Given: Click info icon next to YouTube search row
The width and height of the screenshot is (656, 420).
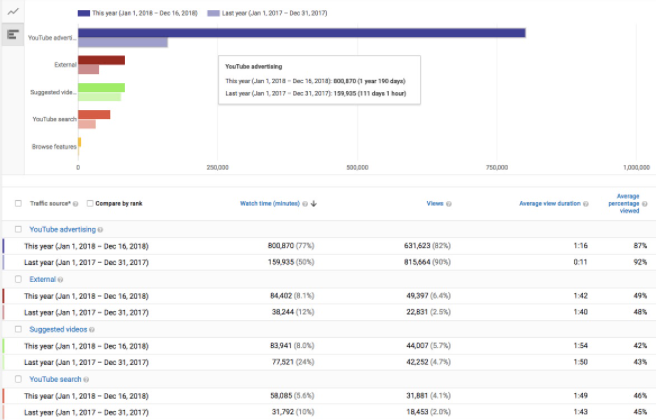Looking at the screenshot, I should 86,379.
